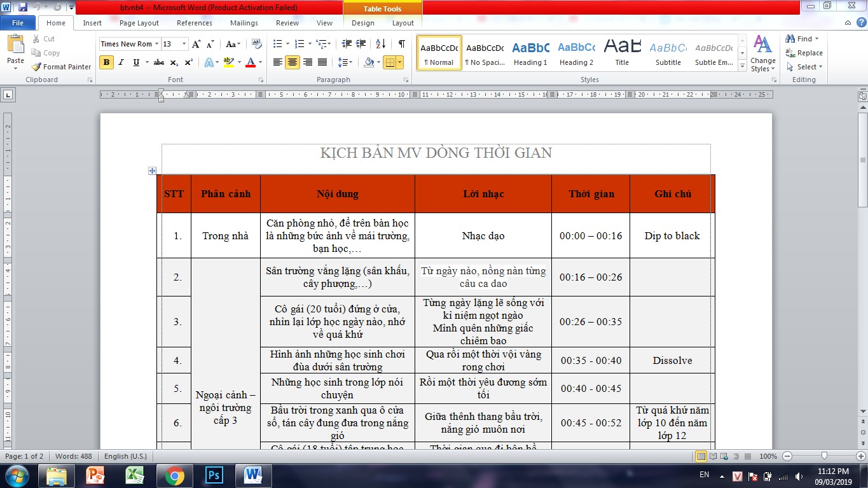
Task: Toggle subscript formatting
Action: (x=175, y=62)
